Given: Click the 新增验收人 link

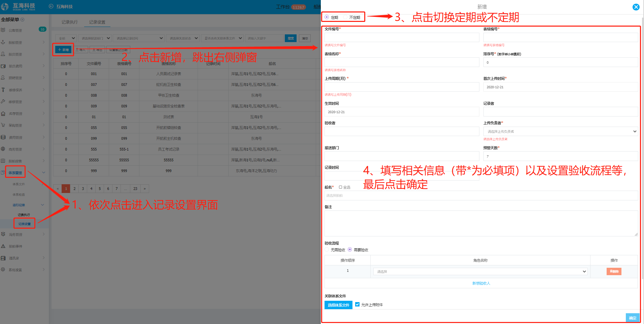Looking at the screenshot, I should tap(481, 283).
